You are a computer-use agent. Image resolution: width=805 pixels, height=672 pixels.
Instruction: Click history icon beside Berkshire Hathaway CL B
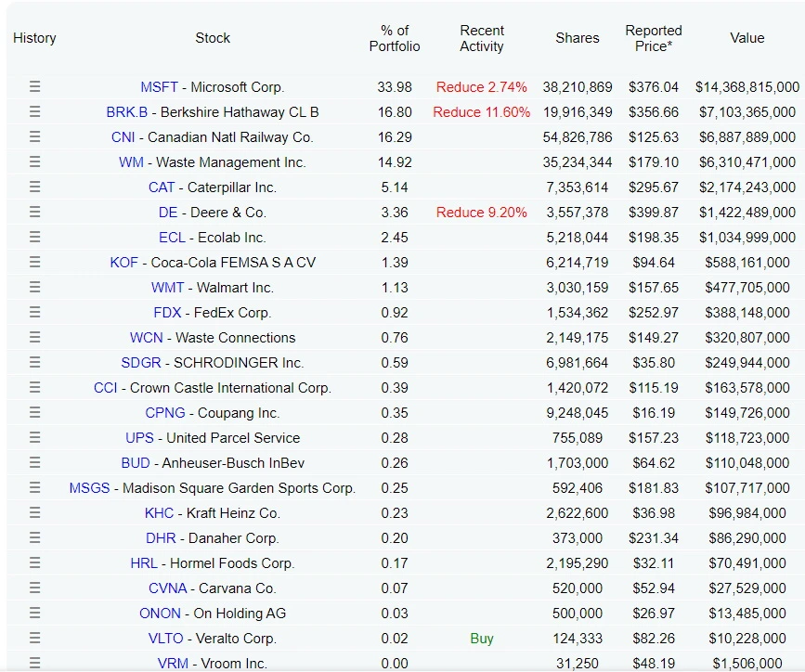coord(34,112)
